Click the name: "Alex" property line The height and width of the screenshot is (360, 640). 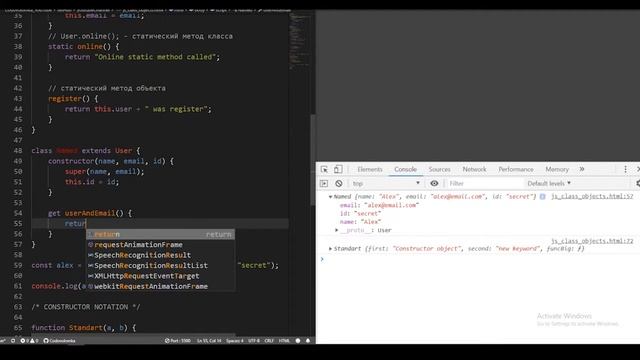click(x=360, y=222)
